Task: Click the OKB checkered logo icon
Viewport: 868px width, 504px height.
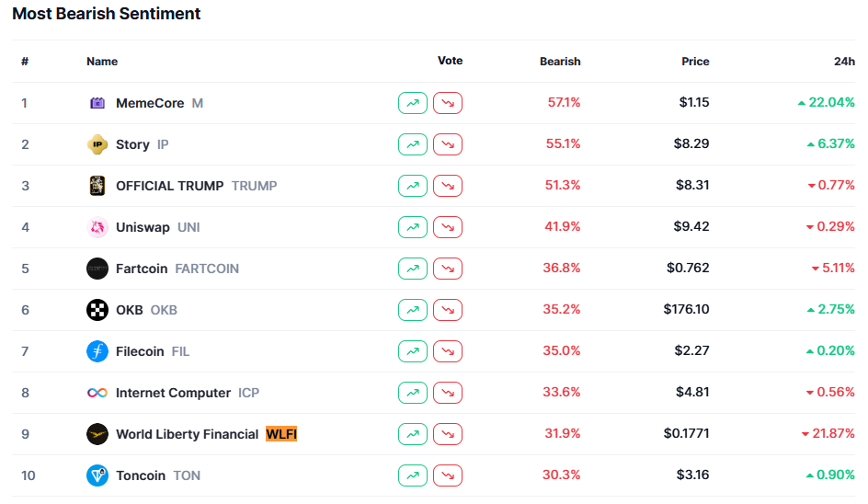Action: tap(97, 310)
